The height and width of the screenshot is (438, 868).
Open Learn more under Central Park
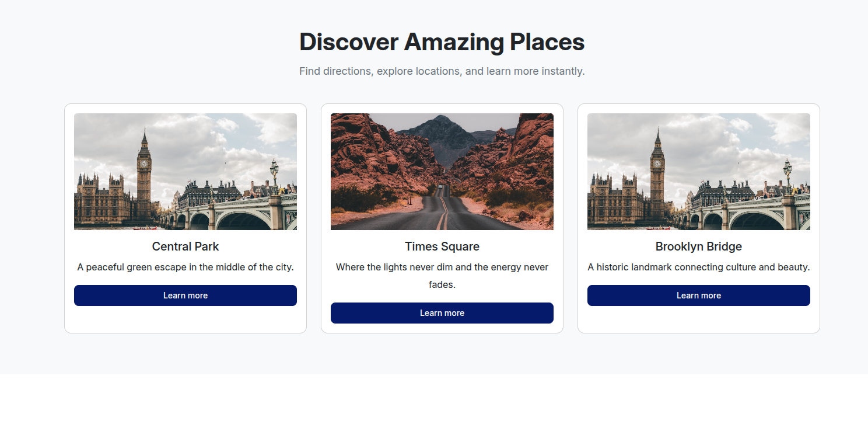coord(185,296)
